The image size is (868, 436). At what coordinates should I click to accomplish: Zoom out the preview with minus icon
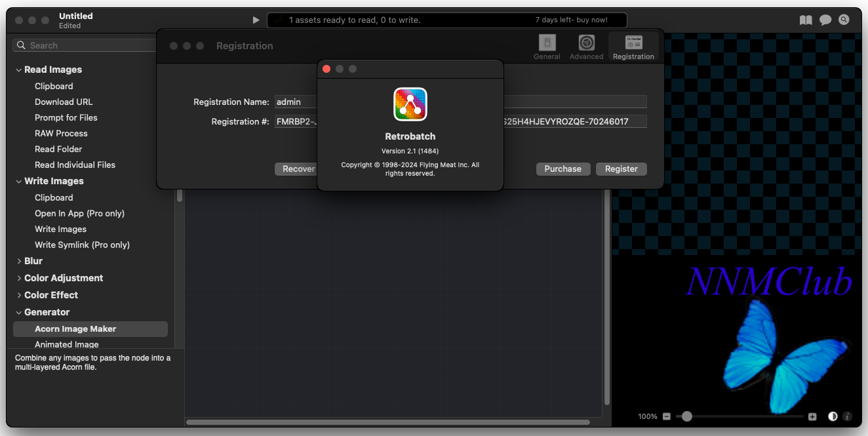(667, 416)
